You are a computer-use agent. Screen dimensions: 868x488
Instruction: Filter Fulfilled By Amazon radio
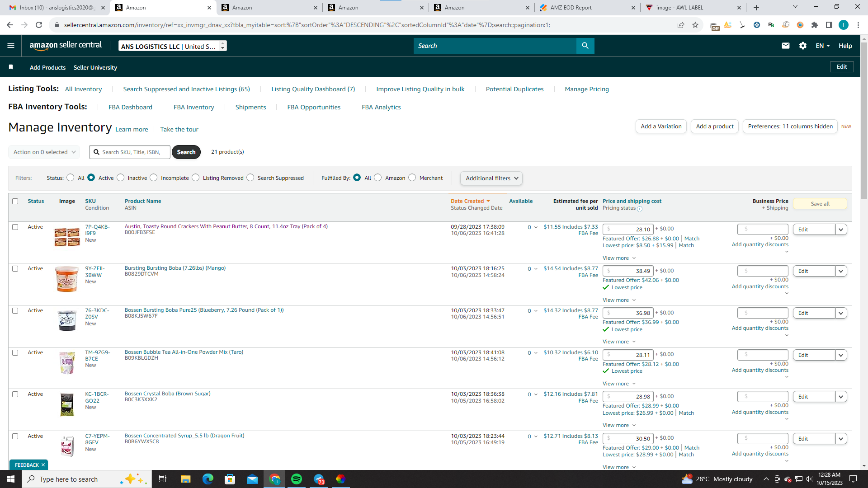378,178
